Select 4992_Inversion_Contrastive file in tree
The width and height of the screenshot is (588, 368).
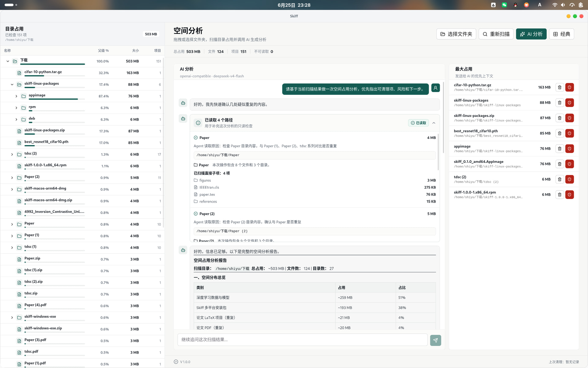pos(82,213)
